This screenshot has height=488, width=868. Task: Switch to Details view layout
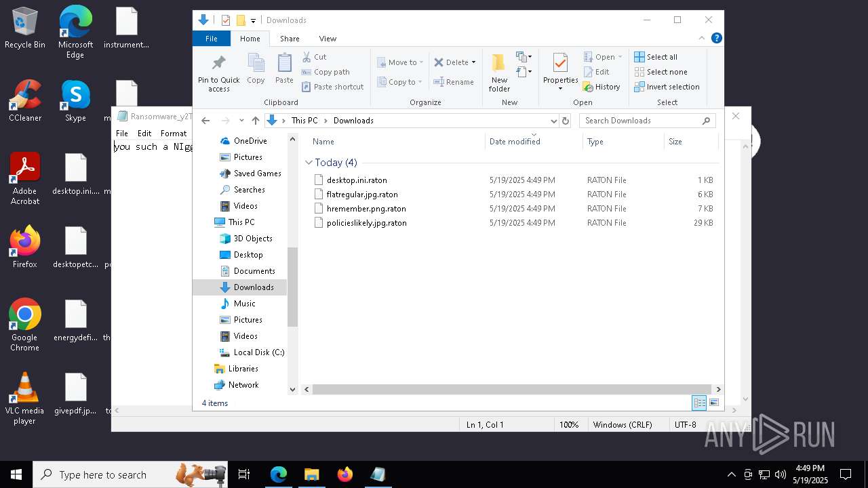point(699,403)
